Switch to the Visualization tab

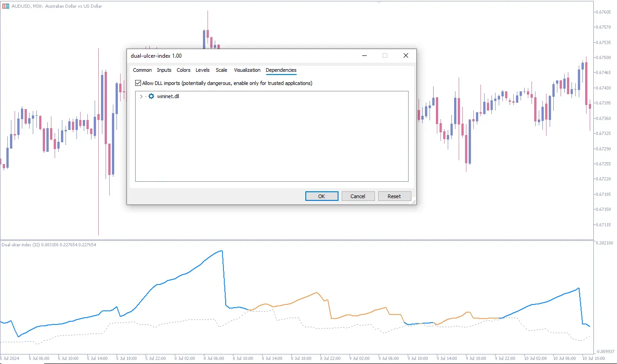pos(247,70)
